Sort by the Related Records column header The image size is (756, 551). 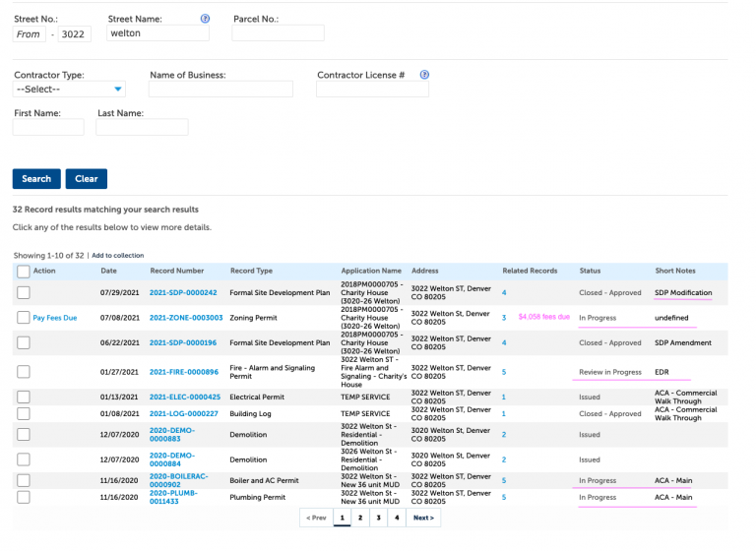pos(530,271)
